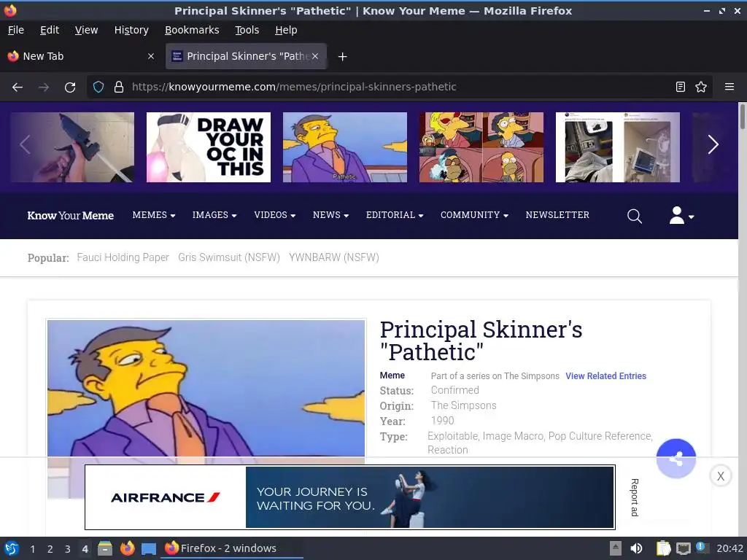Launch Firefox from the taskbar quick launcher
Image resolution: width=747 pixels, height=560 pixels.
(127, 548)
